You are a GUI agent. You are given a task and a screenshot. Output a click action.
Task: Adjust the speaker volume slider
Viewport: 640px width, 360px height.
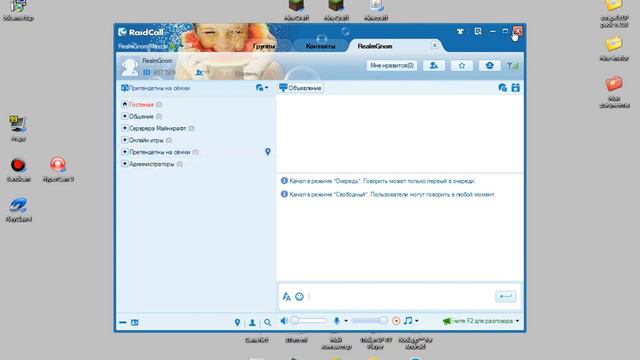[309, 321]
